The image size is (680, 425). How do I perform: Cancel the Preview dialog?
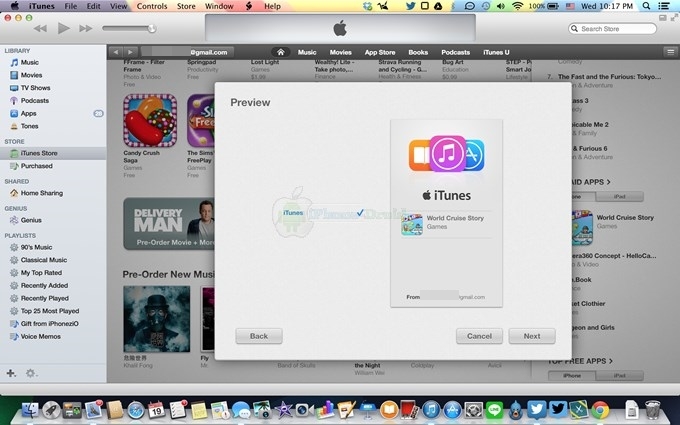[479, 336]
